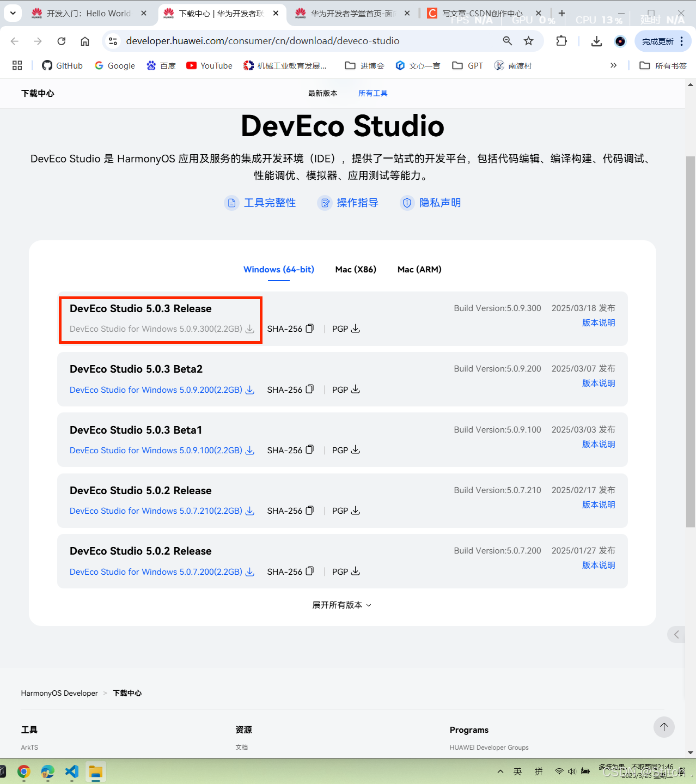Open 工具完整性 link

click(260, 203)
